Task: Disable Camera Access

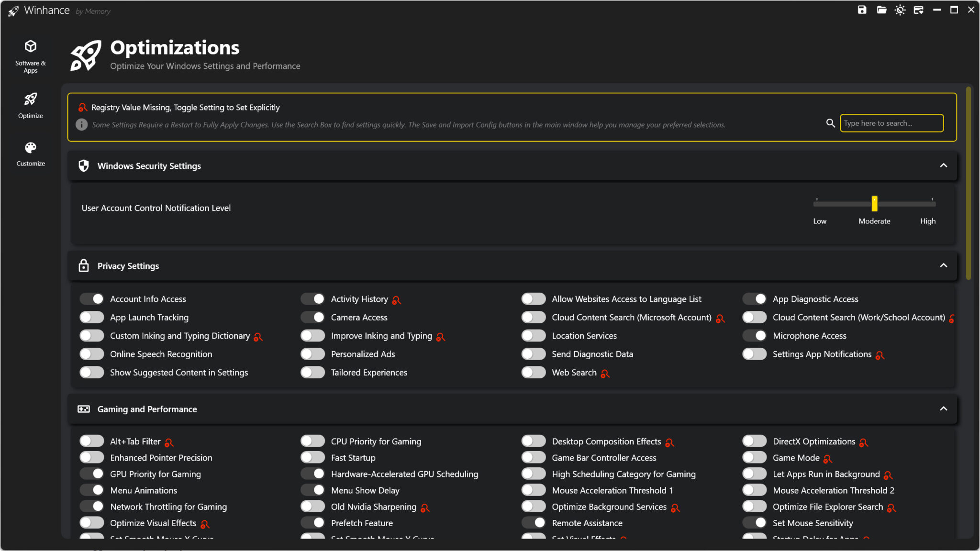Action: pos(312,317)
